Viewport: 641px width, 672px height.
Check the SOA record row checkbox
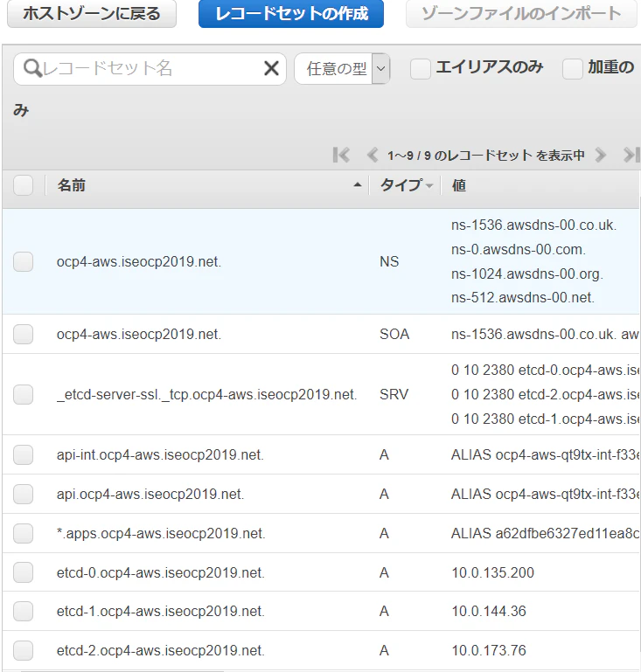click(x=23, y=334)
